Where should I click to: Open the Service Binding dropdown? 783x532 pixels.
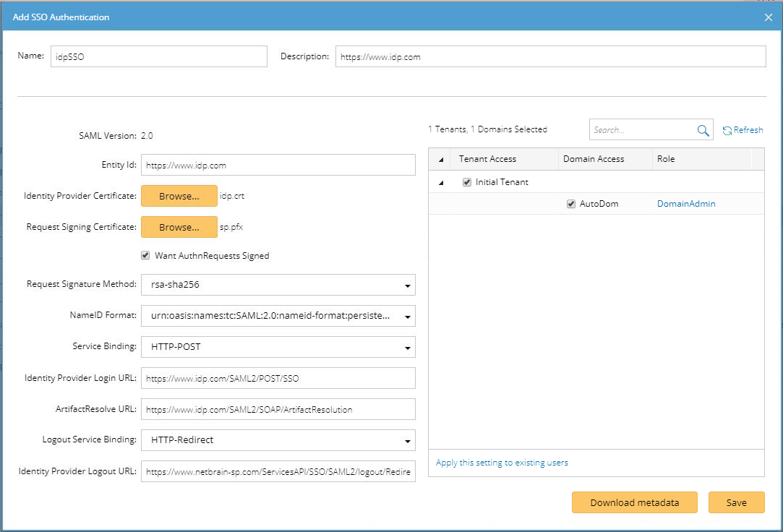click(409, 347)
